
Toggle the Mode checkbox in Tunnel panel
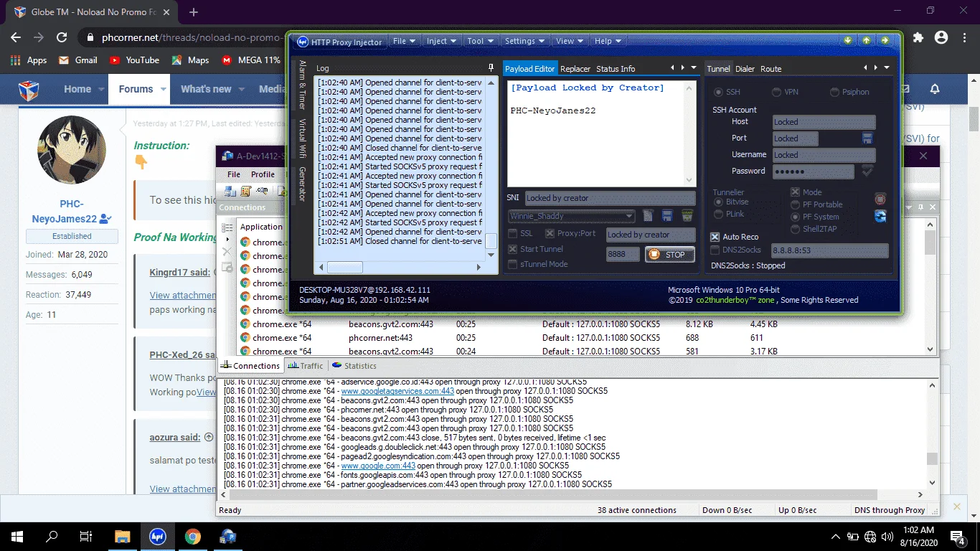click(795, 192)
